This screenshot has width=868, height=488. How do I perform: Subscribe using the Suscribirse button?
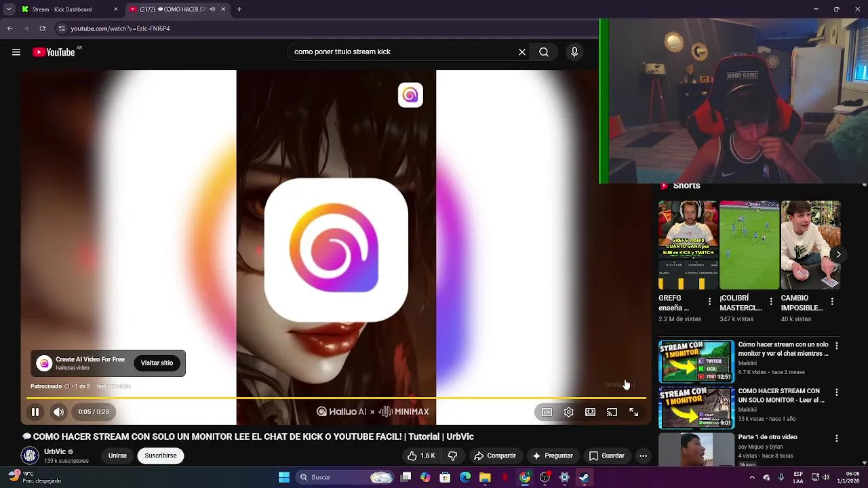(x=161, y=455)
